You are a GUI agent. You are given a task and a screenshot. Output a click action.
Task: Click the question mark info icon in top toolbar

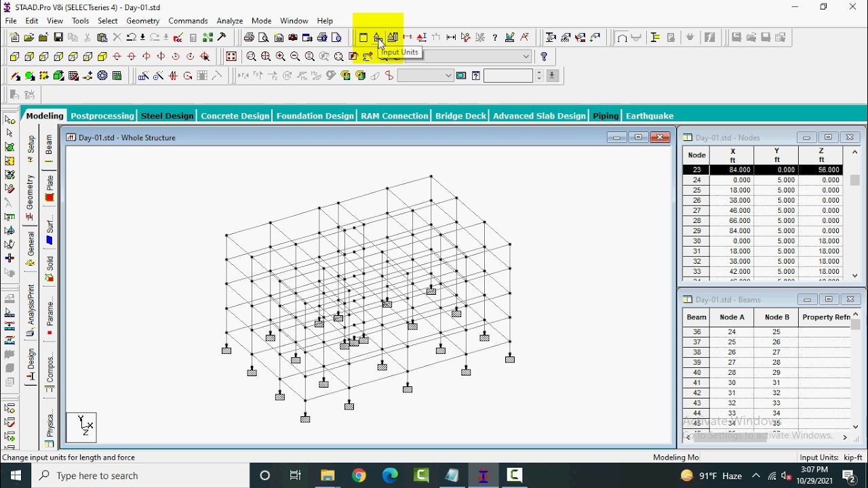click(x=495, y=38)
